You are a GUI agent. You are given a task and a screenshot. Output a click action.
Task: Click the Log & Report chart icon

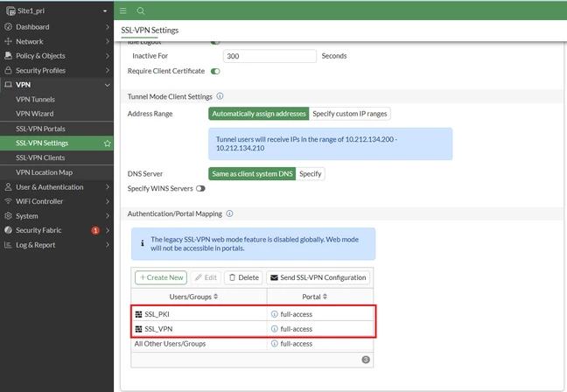8,245
